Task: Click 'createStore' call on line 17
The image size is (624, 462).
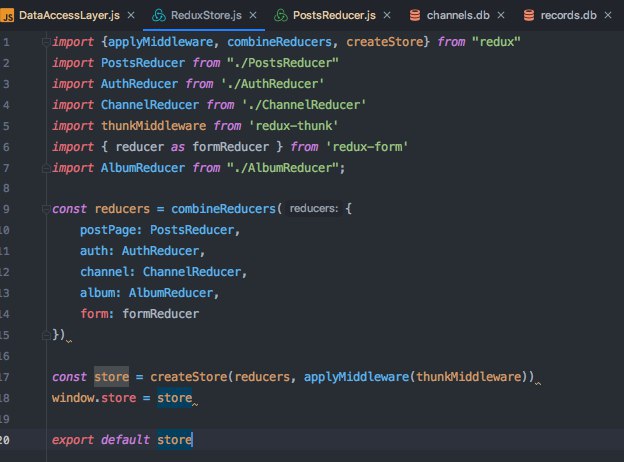Action: (188, 377)
